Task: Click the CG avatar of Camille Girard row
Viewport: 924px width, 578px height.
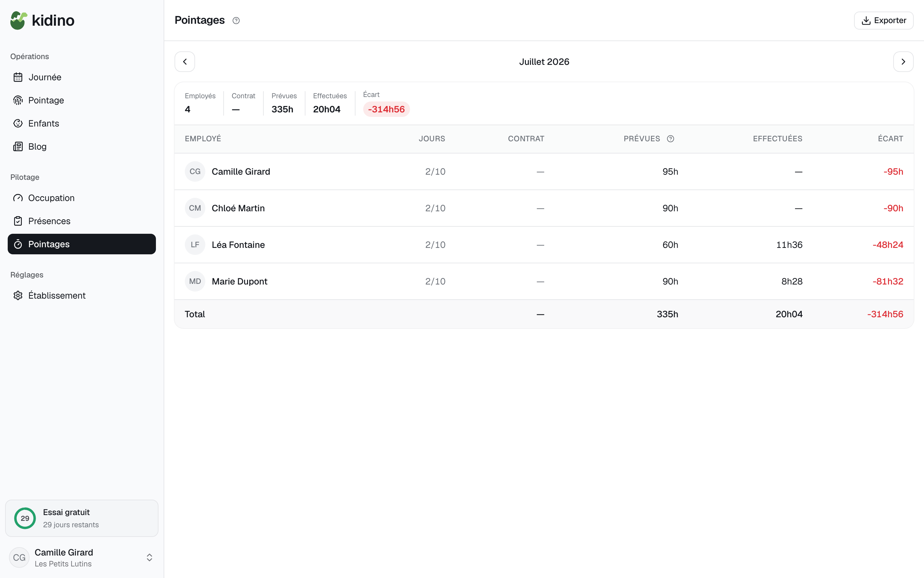Action: (195, 172)
